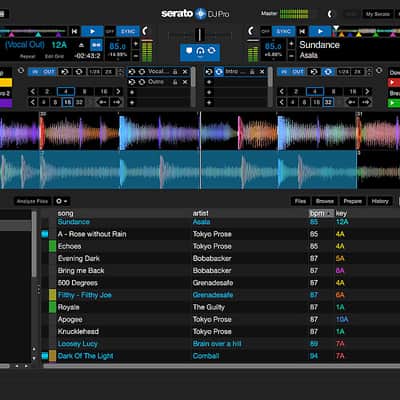Decrease the left deck tempo with minus

(136, 55)
